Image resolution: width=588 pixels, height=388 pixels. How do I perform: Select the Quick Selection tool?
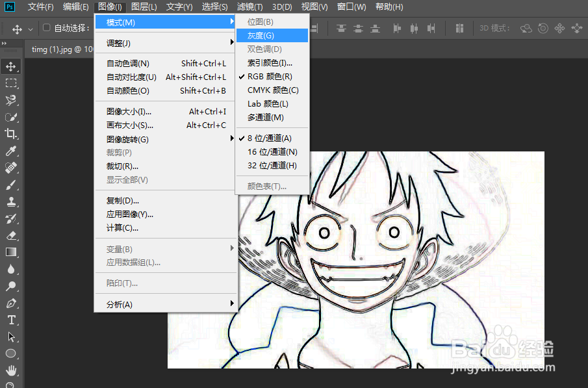pos(11,117)
